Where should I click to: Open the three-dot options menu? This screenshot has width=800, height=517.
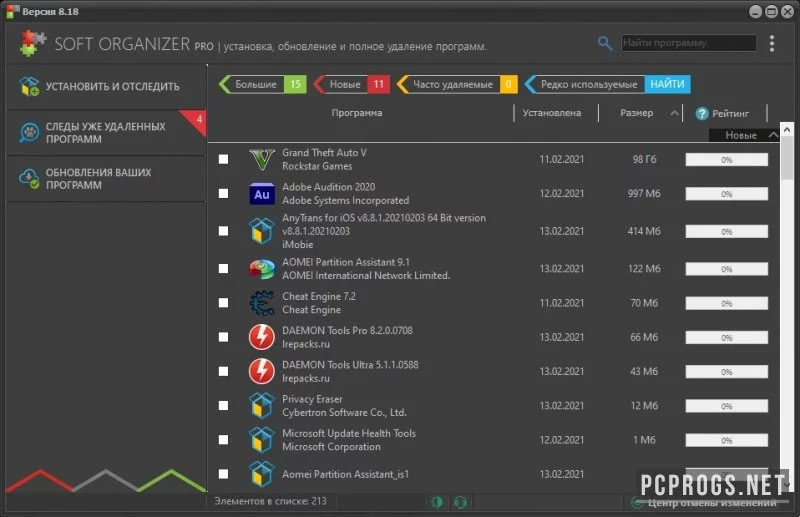772,43
